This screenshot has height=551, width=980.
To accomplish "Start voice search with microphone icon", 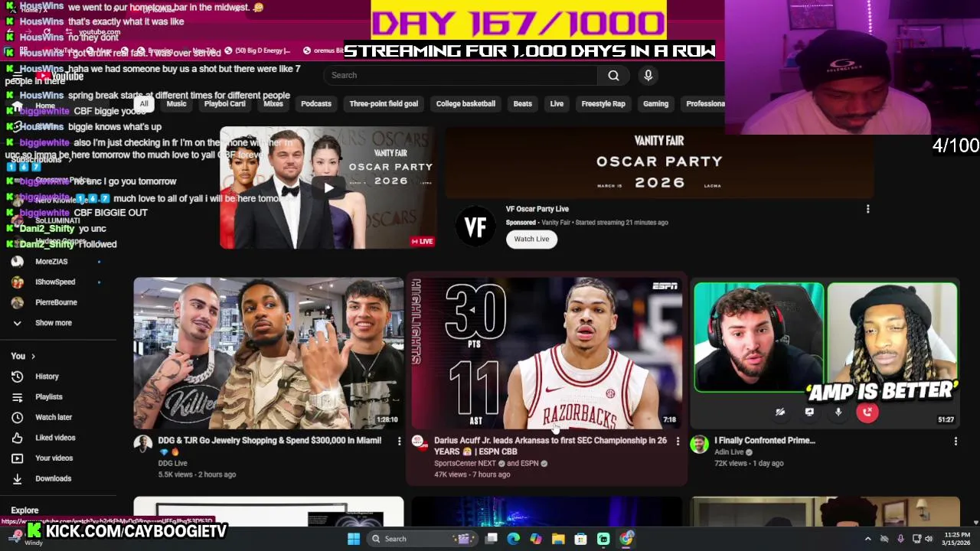I will click(x=648, y=75).
